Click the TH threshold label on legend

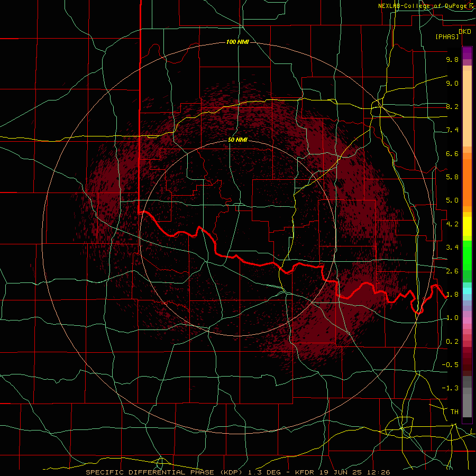tap(454, 412)
